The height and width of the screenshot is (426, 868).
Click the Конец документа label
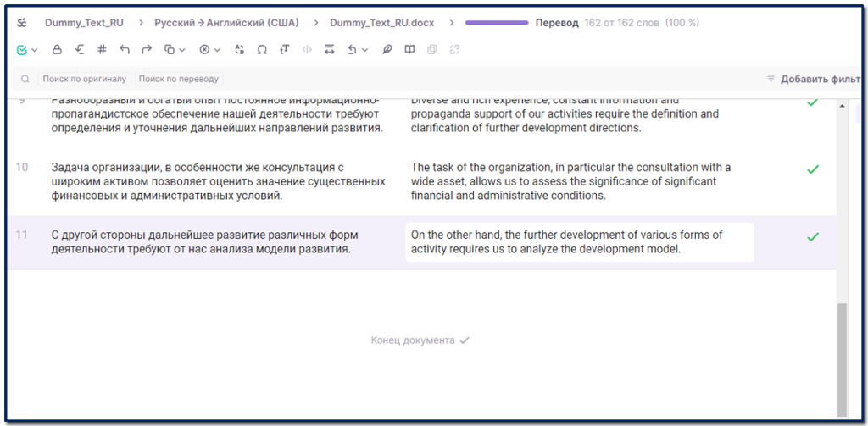pos(413,340)
